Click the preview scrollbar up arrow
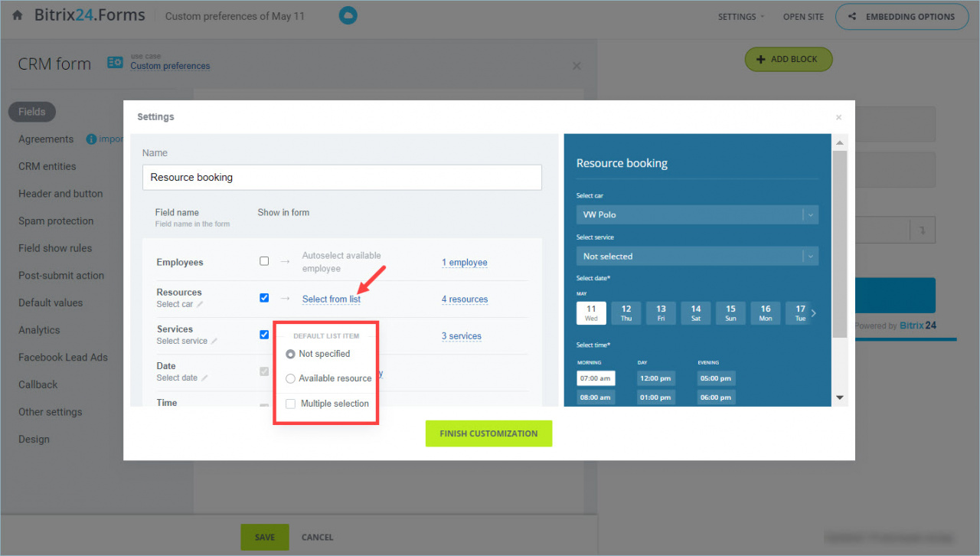This screenshot has width=980, height=556. click(x=840, y=143)
